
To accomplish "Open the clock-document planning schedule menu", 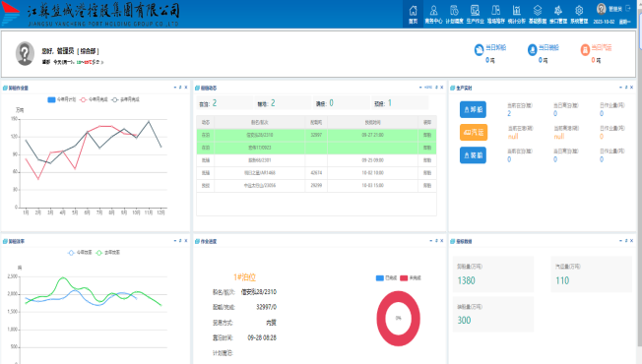I will tap(455, 10).
